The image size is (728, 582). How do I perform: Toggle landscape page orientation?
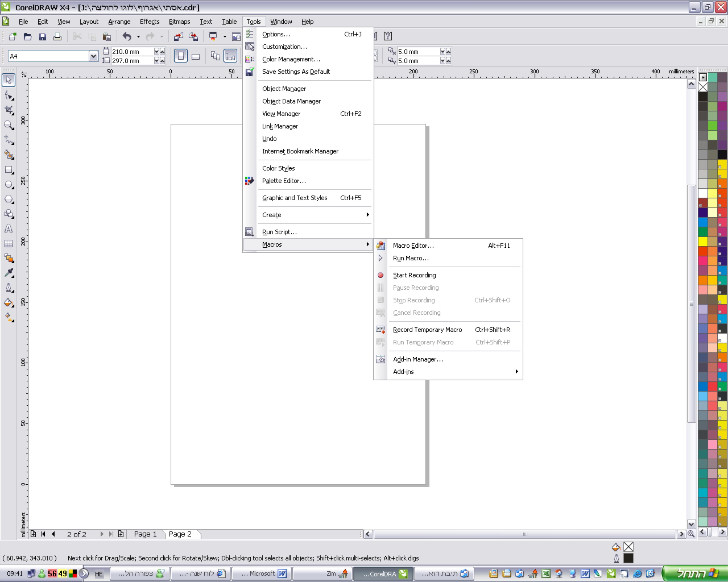pyautogui.click(x=196, y=56)
